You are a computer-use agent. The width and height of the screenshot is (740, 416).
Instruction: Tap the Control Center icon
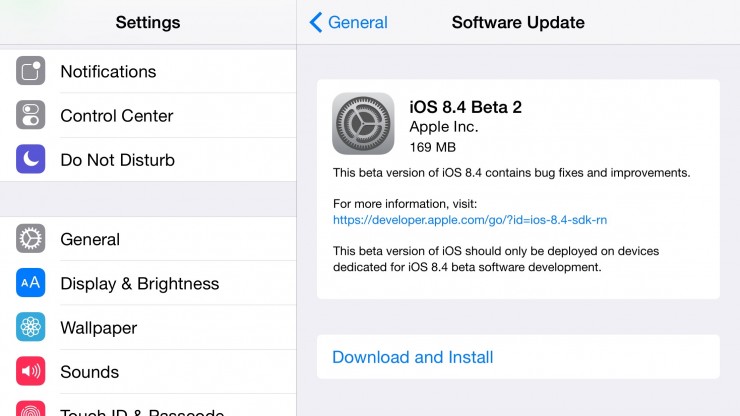pyautogui.click(x=31, y=116)
